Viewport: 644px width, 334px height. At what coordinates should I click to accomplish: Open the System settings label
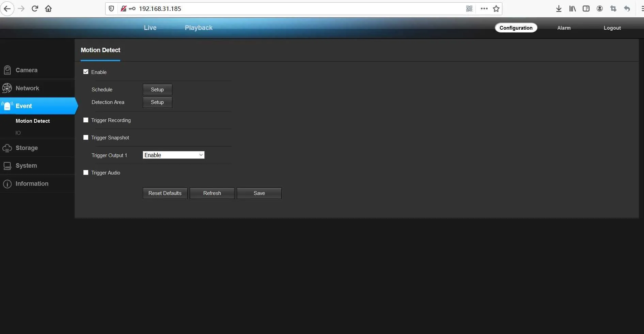click(26, 166)
